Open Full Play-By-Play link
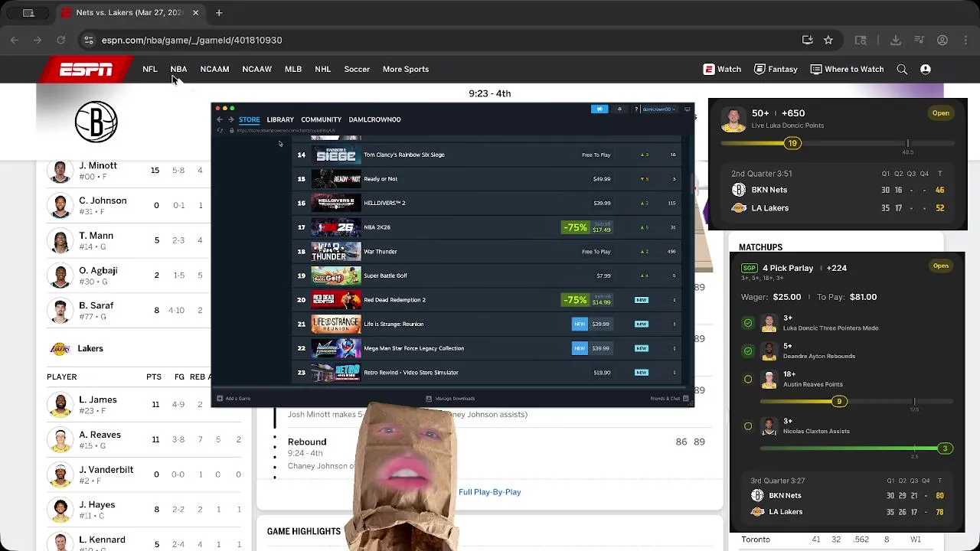Screen dimensions: 980x551 click(x=490, y=492)
